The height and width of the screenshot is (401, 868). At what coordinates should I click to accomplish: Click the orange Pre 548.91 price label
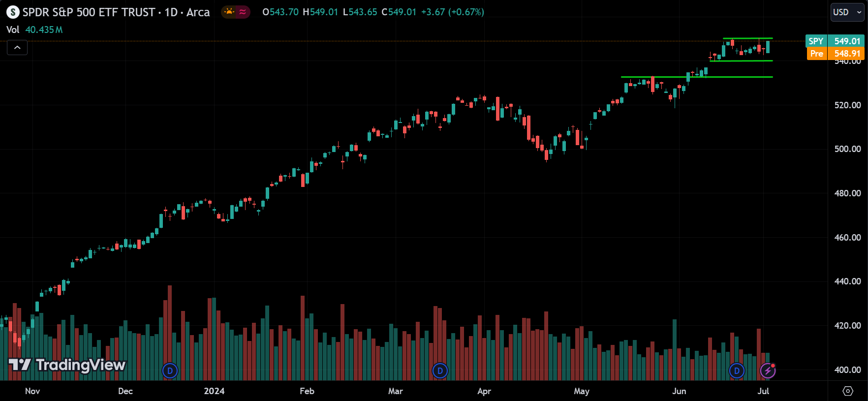click(x=835, y=54)
